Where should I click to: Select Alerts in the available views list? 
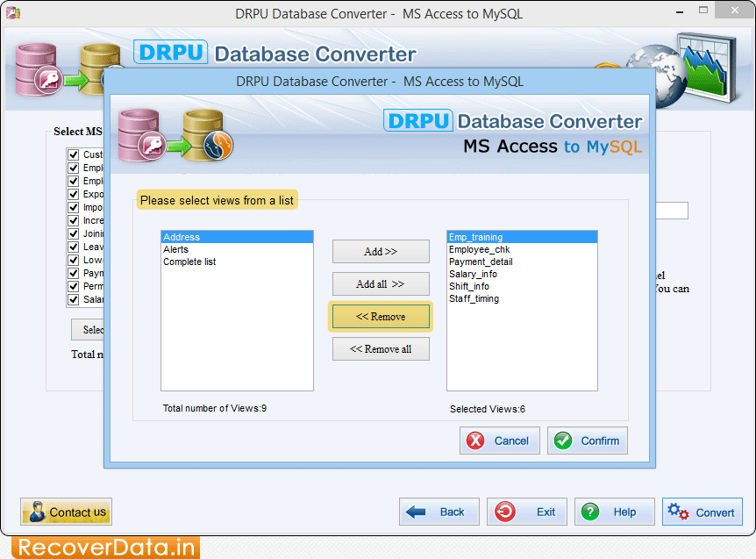coord(237,249)
